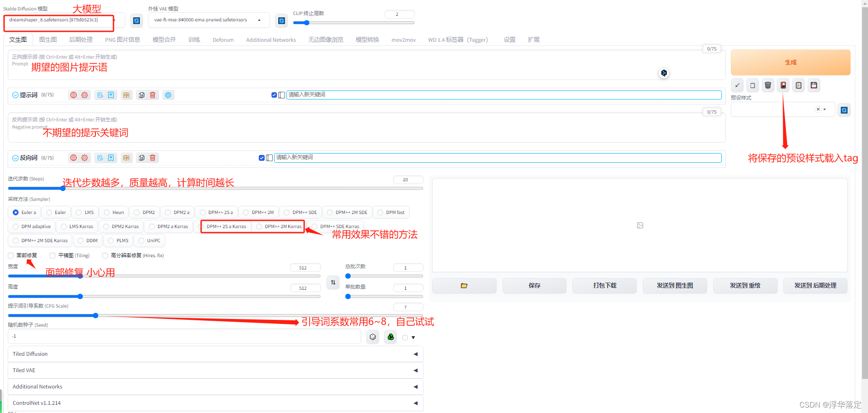Open prompt history in 提示词 toolbar
The width and height of the screenshot is (868, 413).
point(100,95)
